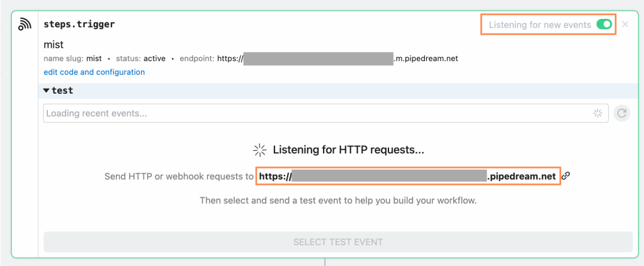Screen dimensions: 644x266
Task: Click the name slug: mist text
Action: click(x=72, y=58)
